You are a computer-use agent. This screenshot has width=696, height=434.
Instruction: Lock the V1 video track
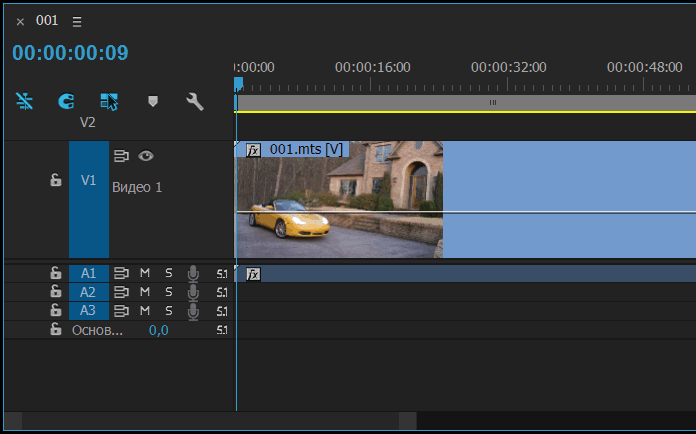pos(56,180)
